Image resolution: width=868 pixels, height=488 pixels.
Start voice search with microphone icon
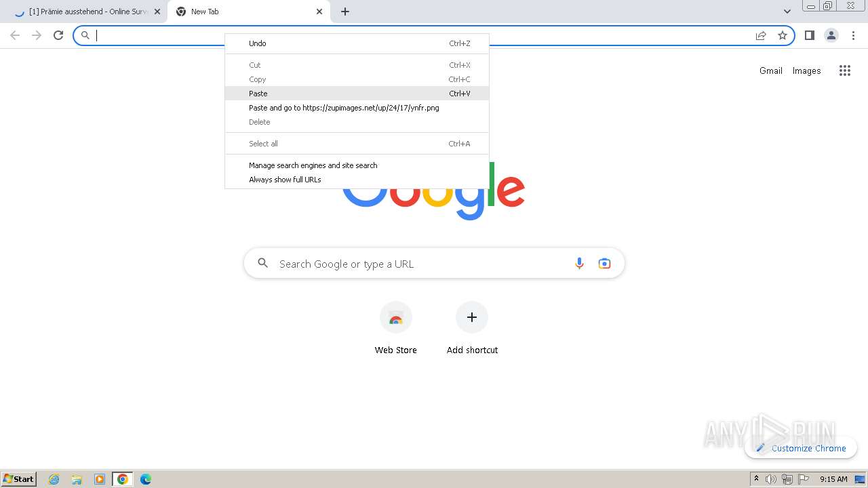point(579,264)
